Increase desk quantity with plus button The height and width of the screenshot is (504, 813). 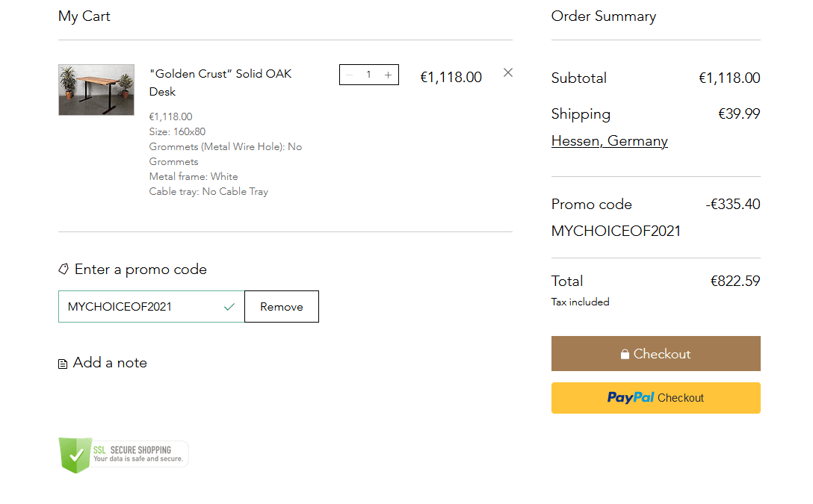[388, 75]
